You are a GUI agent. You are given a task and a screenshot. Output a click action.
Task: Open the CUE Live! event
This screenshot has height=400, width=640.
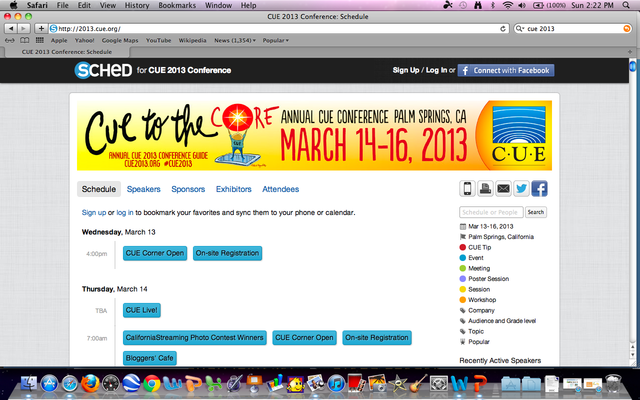pos(142,310)
